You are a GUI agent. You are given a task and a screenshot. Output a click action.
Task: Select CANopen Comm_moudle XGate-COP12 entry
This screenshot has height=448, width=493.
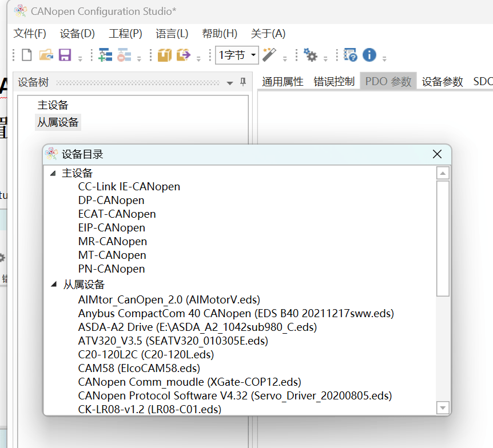(189, 382)
